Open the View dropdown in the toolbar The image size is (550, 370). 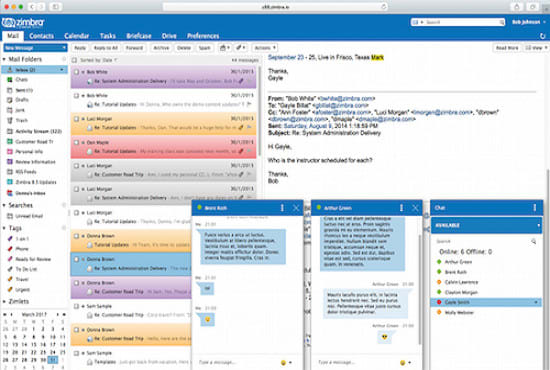point(535,48)
